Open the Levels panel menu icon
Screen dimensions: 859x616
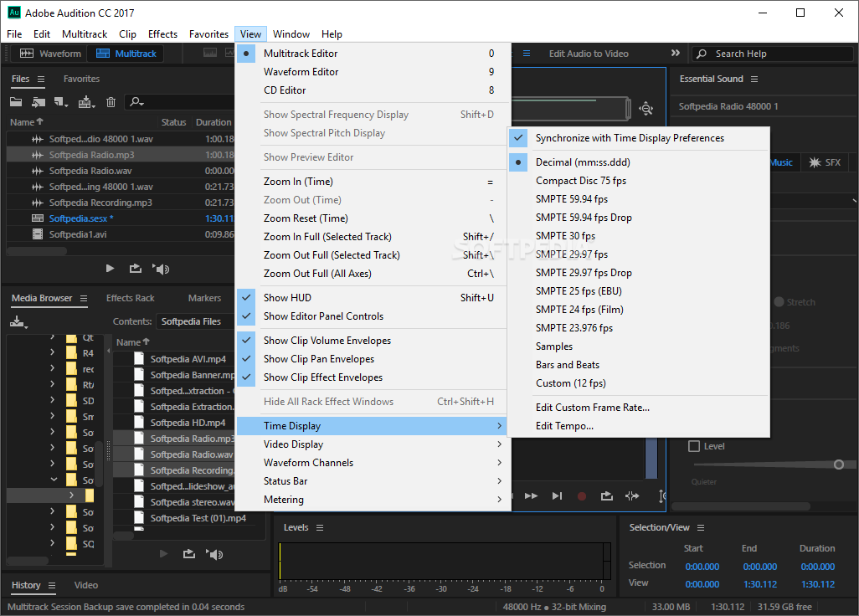point(320,528)
